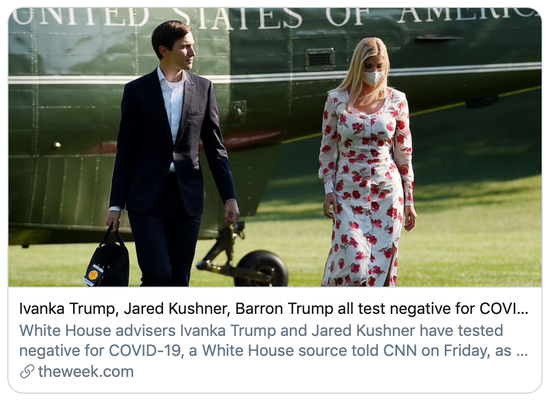Click the helicopter landing wheel in photo
The image size is (550, 400).
click(x=262, y=268)
